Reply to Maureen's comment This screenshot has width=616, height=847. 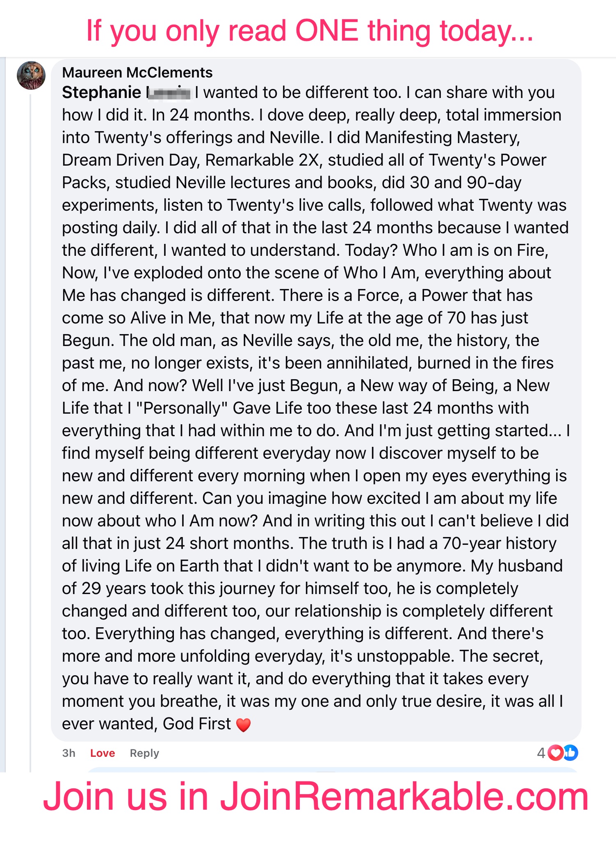pos(144,753)
